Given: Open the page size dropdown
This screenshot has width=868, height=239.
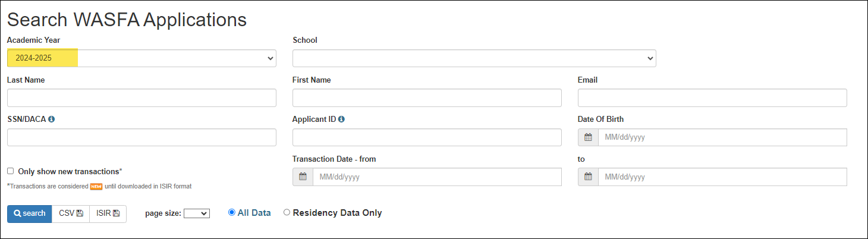Looking at the screenshot, I should tap(197, 213).
